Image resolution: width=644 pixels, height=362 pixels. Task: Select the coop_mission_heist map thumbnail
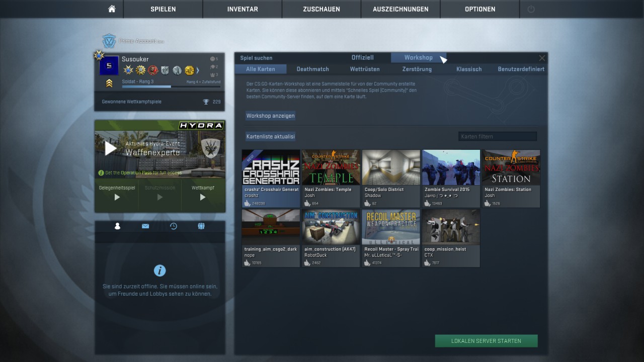451,227
